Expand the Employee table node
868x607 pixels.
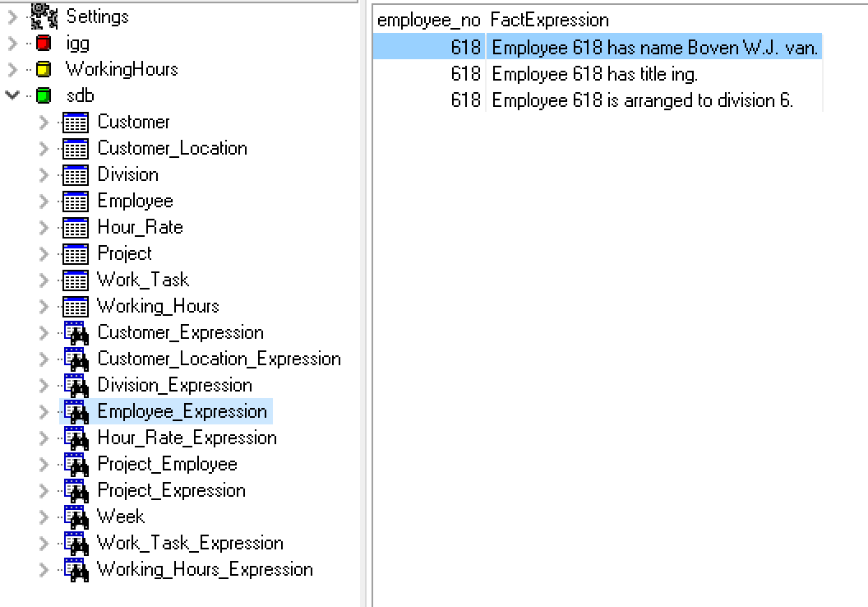point(44,202)
